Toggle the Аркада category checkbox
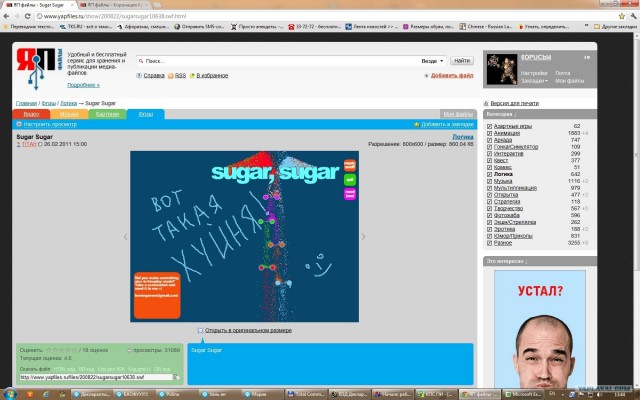 pyautogui.click(x=489, y=140)
